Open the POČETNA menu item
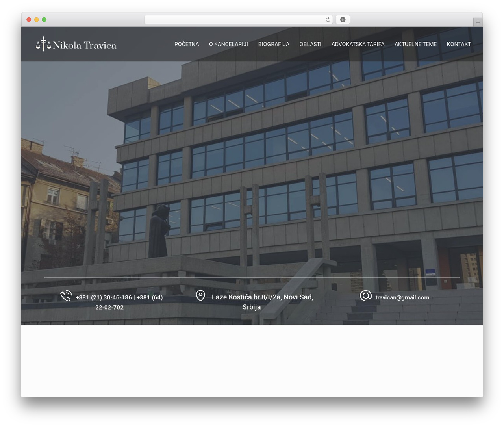The height and width of the screenshot is (427, 504). [187, 44]
